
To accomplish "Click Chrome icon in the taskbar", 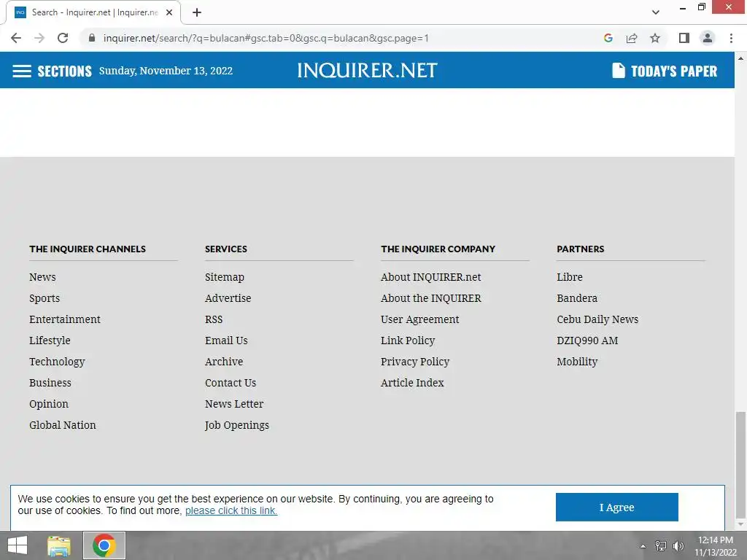I will (104, 545).
